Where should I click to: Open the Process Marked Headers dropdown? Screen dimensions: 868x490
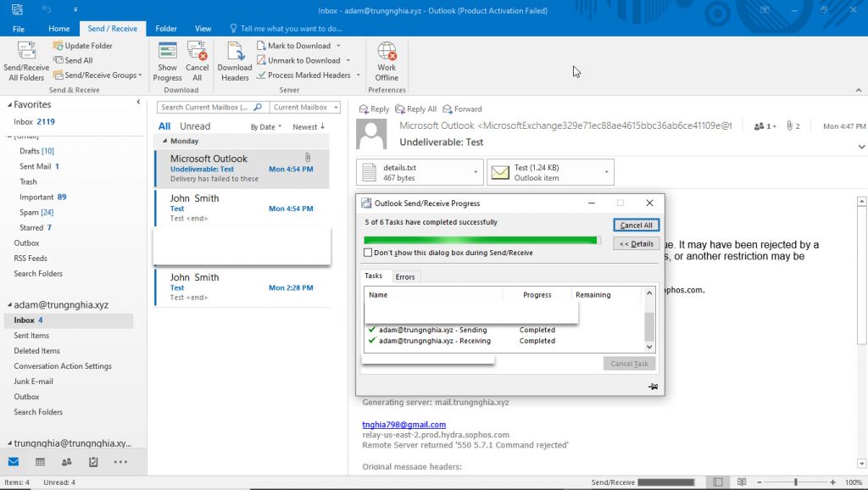tap(359, 75)
